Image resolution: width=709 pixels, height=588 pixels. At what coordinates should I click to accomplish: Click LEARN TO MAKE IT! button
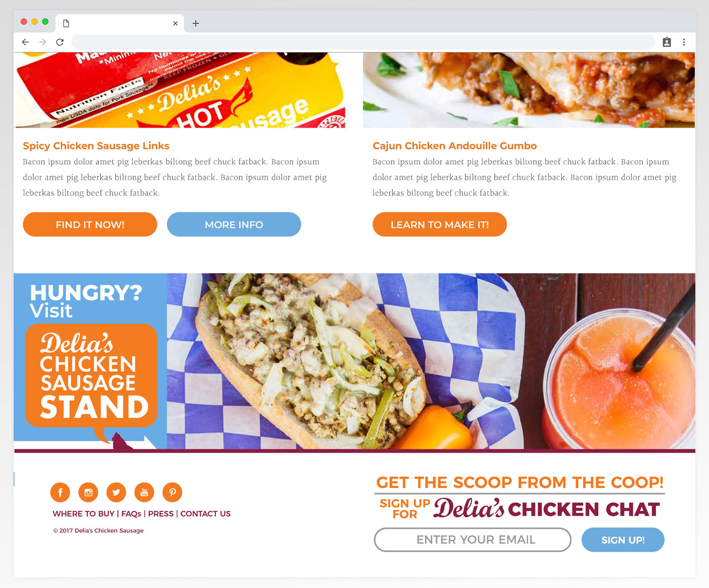coord(440,224)
